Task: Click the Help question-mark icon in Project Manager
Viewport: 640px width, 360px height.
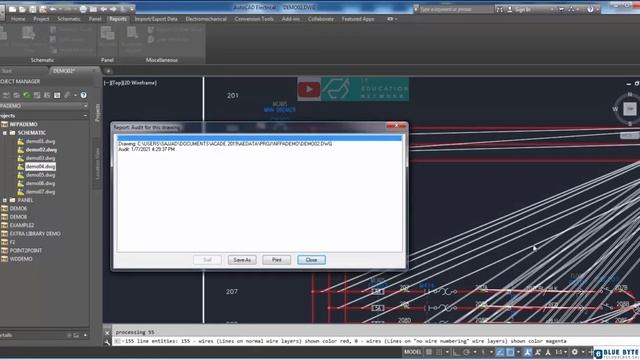Action: pyautogui.click(x=83, y=95)
